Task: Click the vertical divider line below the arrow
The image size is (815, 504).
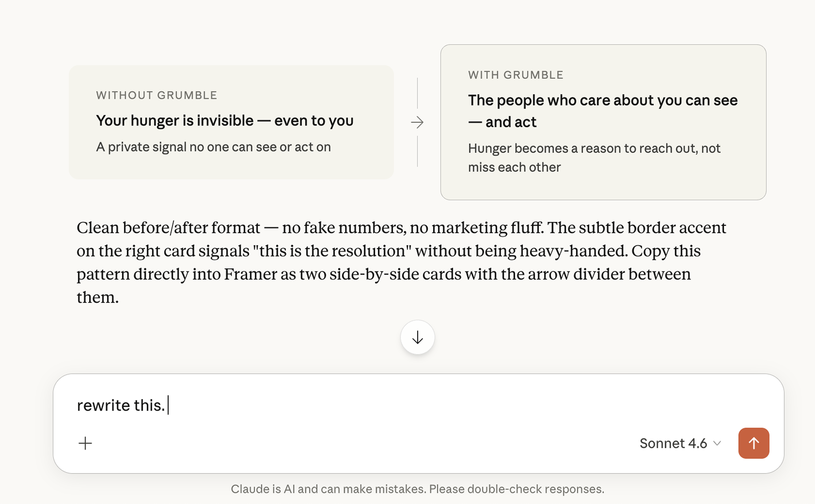Action: click(x=417, y=151)
